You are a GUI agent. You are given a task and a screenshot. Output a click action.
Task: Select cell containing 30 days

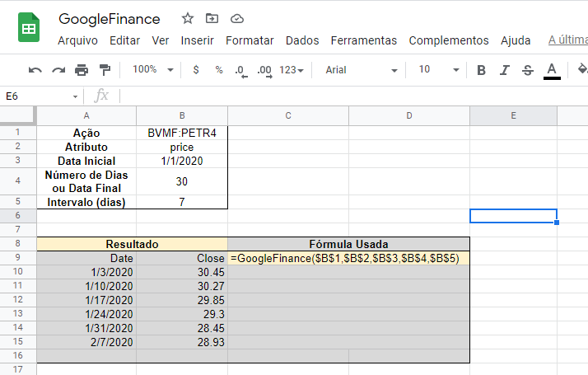(182, 181)
